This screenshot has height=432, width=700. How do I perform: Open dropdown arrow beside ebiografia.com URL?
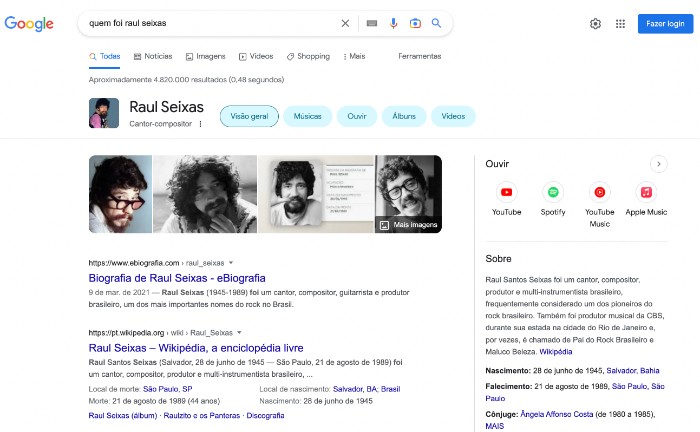point(231,262)
